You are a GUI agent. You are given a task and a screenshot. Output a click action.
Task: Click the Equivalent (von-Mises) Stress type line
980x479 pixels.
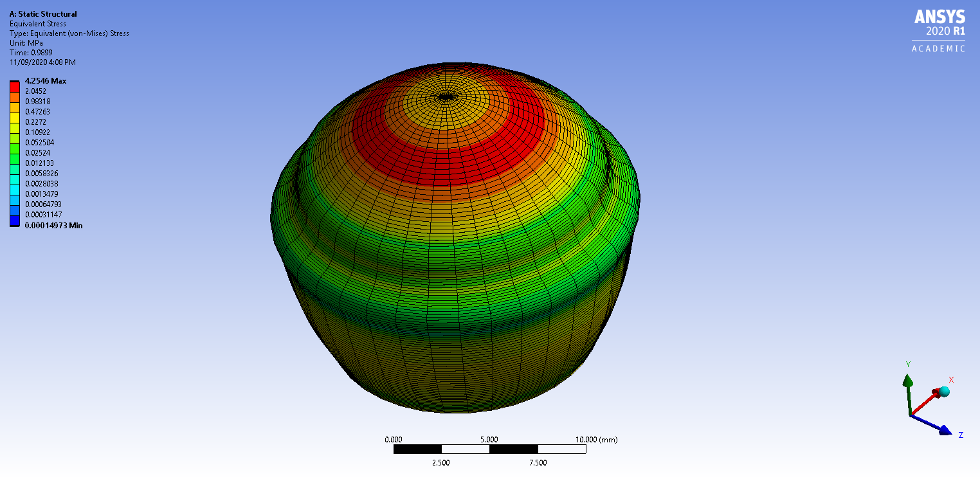pyautogui.click(x=69, y=33)
